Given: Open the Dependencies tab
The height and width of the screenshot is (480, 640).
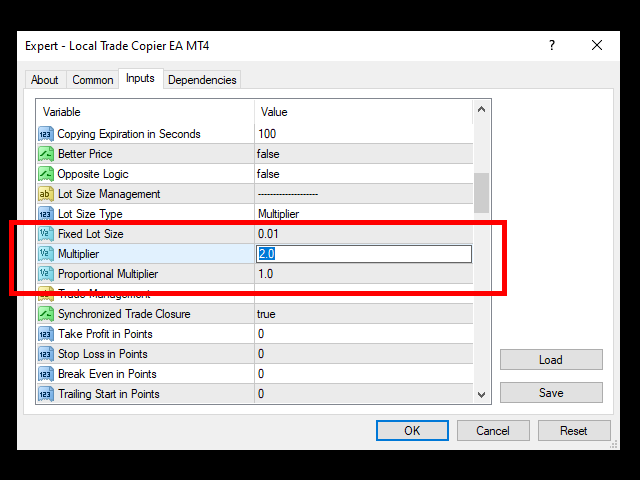Looking at the screenshot, I should tap(202, 80).
